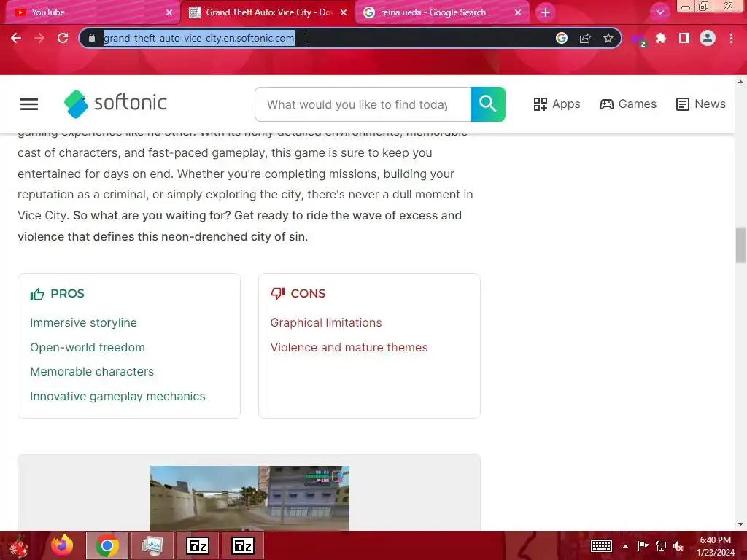Click the Google icon in the address bar

click(562, 38)
